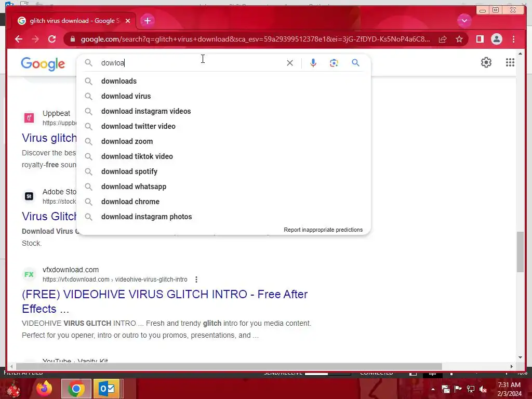Open the Chrome three-dot menu

(513, 39)
